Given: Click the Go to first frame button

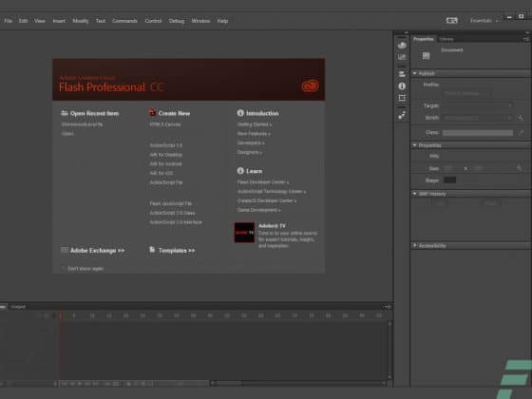Looking at the screenshot, I should point(65,384).
